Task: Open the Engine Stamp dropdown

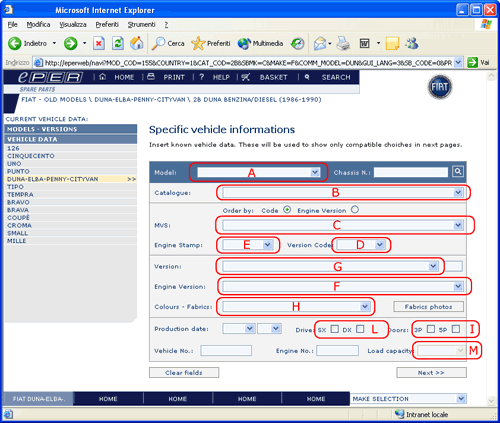Action: 248,245
